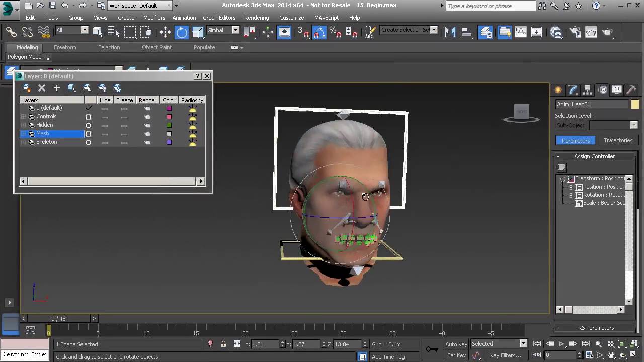This screenshot has width=644, height=362.
Task: Click the Polygon Modeling panel button
Action: tap(29, 57)
